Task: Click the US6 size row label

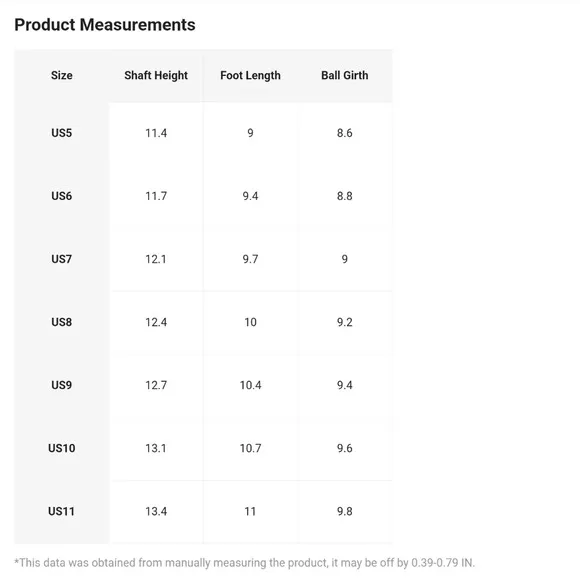Action: pos(62,196)
